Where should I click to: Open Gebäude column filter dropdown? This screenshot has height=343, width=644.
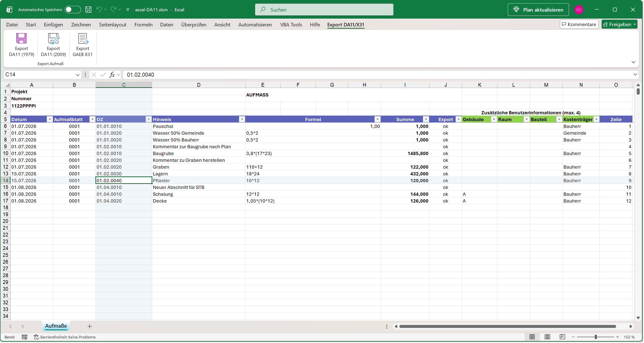(494, 119)
